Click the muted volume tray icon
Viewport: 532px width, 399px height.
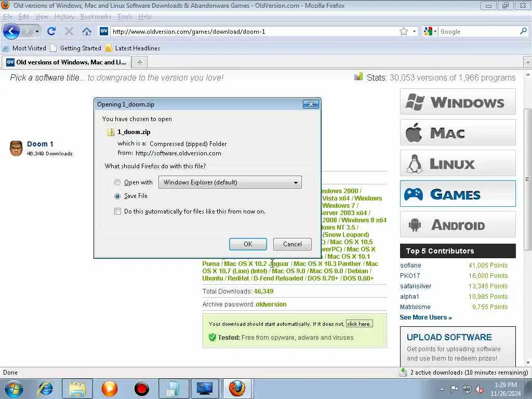480,389
